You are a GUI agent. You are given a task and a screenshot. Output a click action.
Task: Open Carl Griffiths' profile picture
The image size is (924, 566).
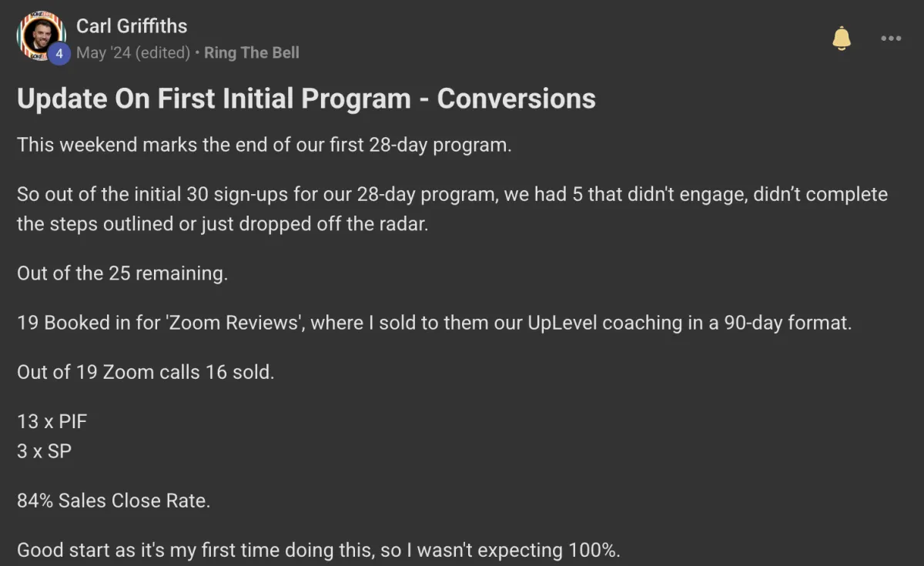click(x=42, y=36)
